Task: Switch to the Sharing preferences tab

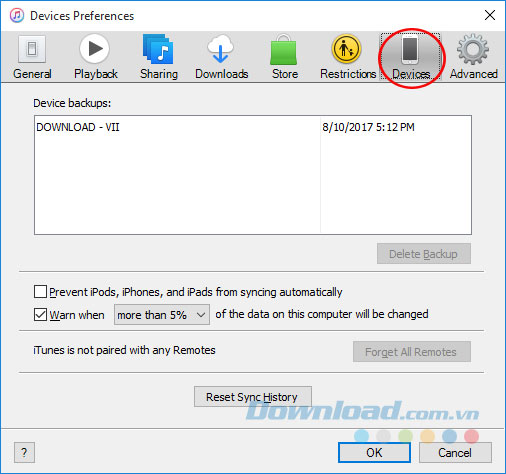Action: (x=159, y=57)
